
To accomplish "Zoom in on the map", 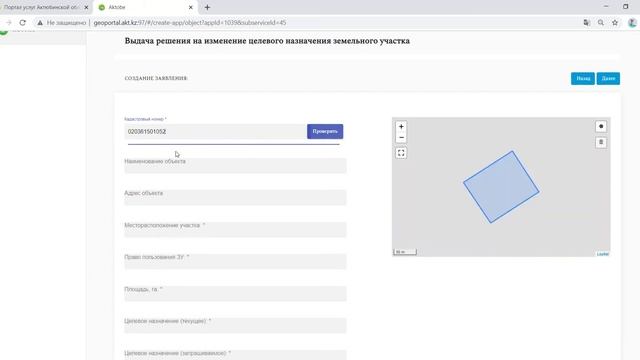I will pyautogui.click(x=401, y=127).
